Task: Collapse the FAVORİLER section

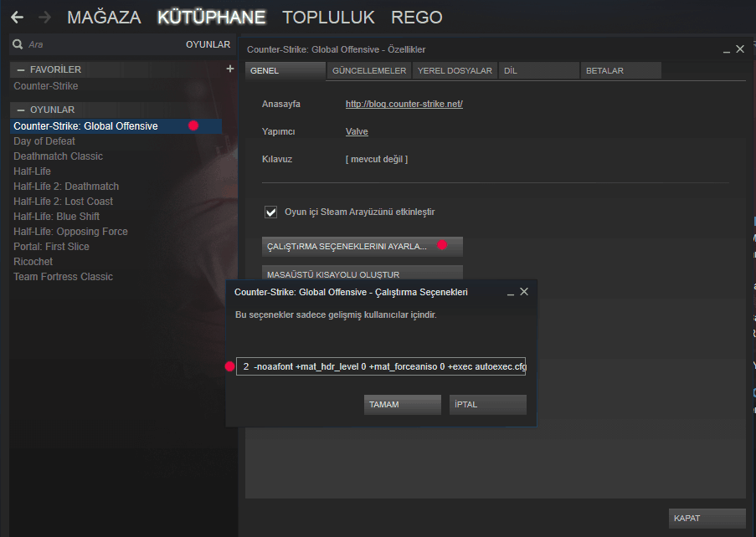Action: pyautogui.click(x=21, y=69)
